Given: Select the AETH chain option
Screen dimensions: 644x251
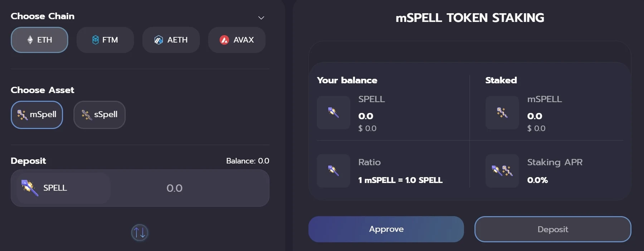Looking at the screenshot, I should pyautogui.click(x=171, y=40).
